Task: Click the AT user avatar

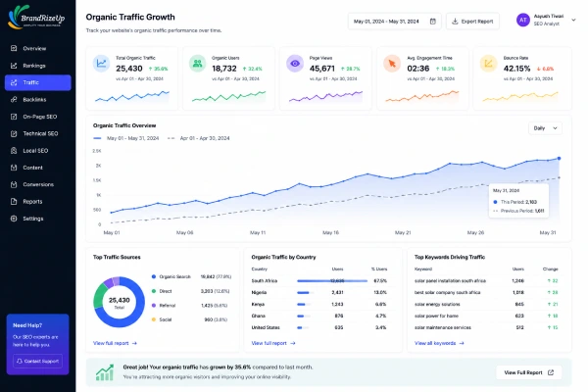Action: point(523,20)
